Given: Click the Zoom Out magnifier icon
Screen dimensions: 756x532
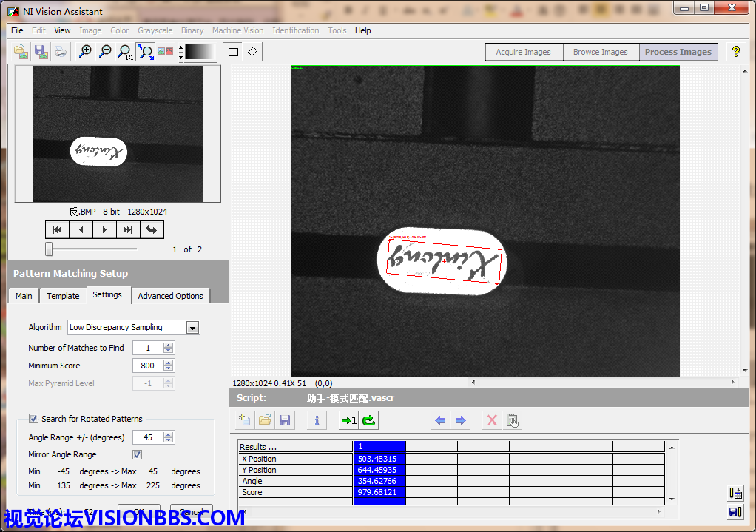Looking at the screenshot, I should tap(106, 52).
